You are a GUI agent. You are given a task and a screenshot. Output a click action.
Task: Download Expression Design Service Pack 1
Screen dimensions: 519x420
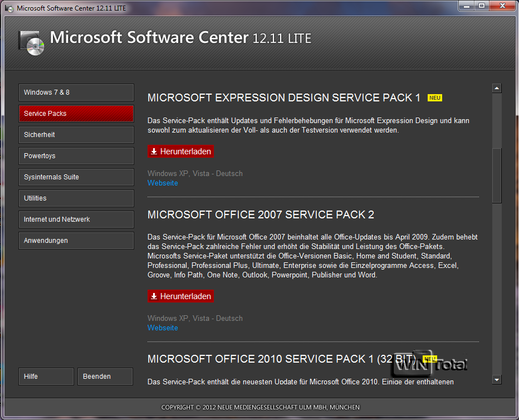(181, 152)
